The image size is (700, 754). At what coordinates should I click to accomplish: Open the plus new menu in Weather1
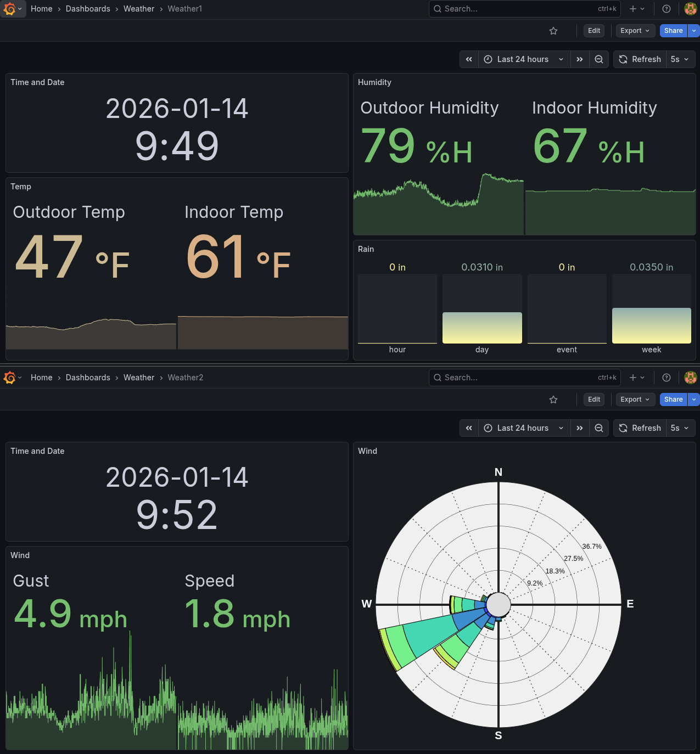coord(637,9)
